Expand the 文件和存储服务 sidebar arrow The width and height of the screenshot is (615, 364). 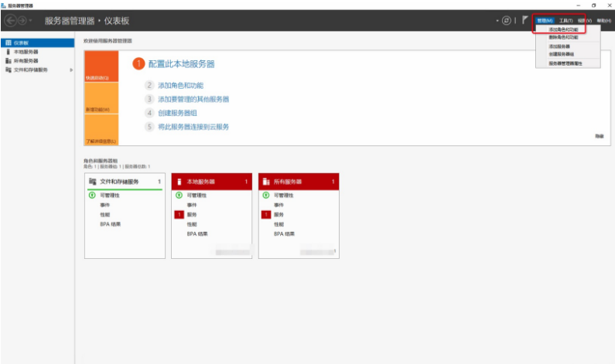pos(71,70)
